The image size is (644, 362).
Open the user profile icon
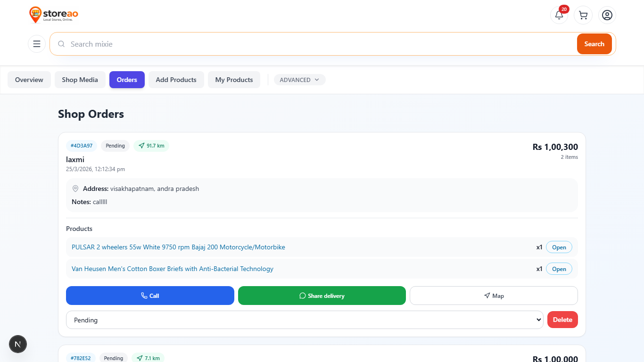607,15
